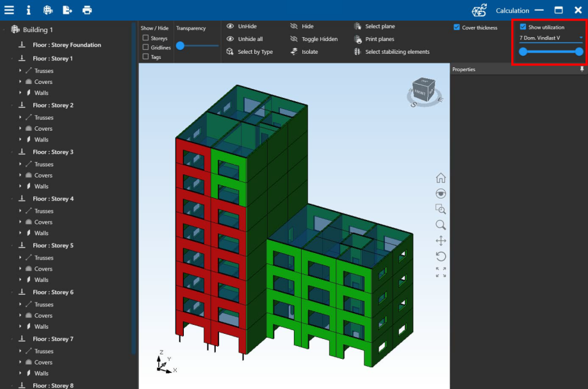This screenshot has width=588, height=389.
Task: Click the Hide crossed-eye icon
Action: tap(294, 26)
